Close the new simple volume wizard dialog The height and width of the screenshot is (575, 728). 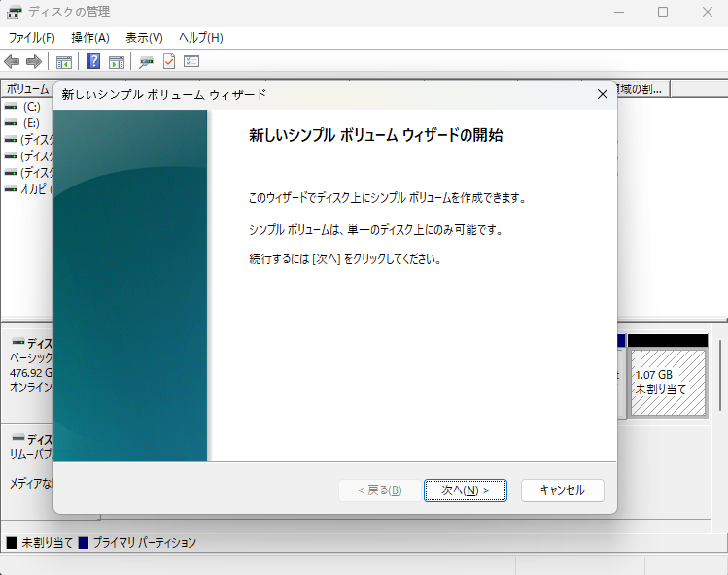pos(602,94)
